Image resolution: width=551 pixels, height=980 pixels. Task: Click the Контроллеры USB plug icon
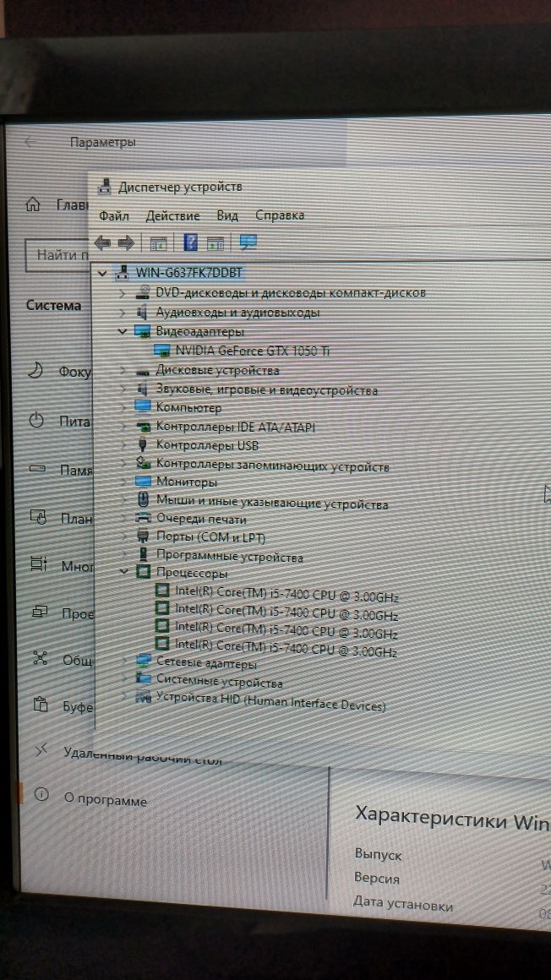pos(143,445)
